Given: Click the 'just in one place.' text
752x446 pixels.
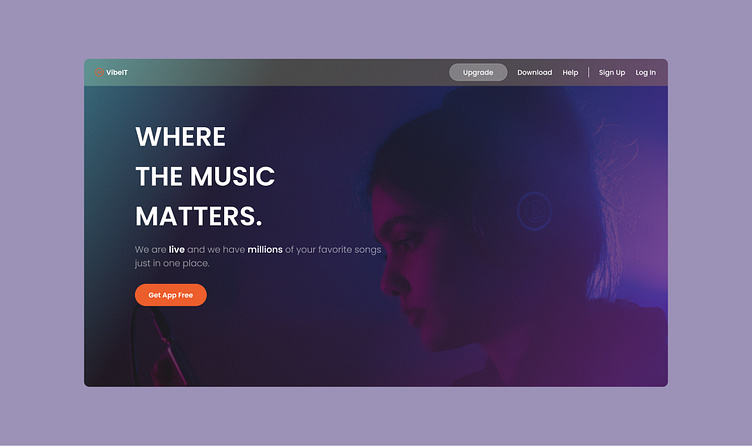Looking at the screenshot, I should coord(172,263).
